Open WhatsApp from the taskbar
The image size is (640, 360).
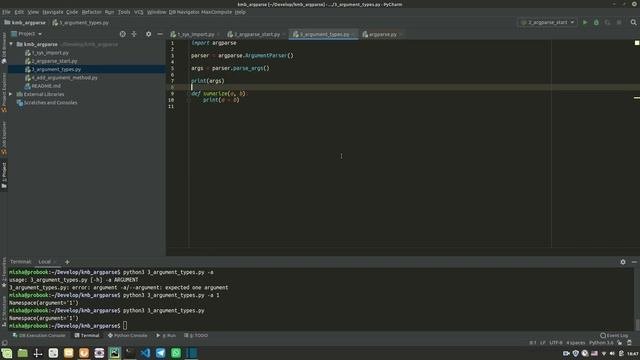coord(176,353)
